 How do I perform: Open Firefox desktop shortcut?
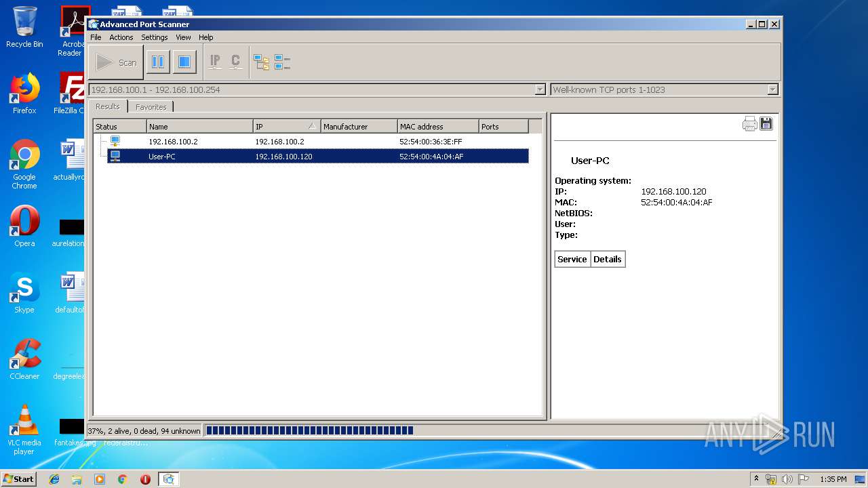24,94
